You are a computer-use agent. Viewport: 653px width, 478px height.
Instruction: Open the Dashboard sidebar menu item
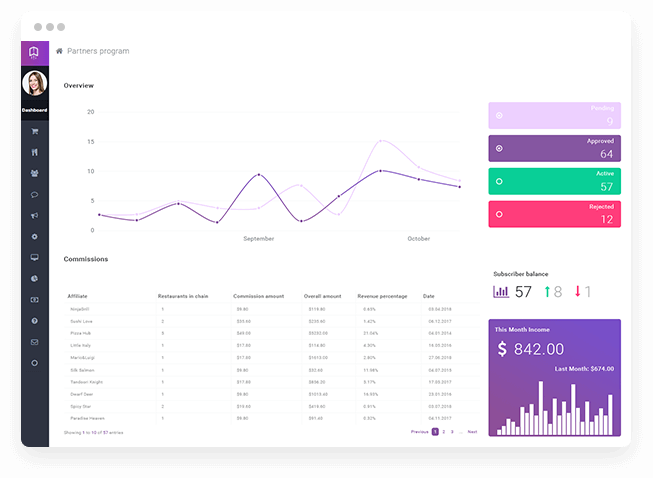pyautogui.click(x=34, y=109)
